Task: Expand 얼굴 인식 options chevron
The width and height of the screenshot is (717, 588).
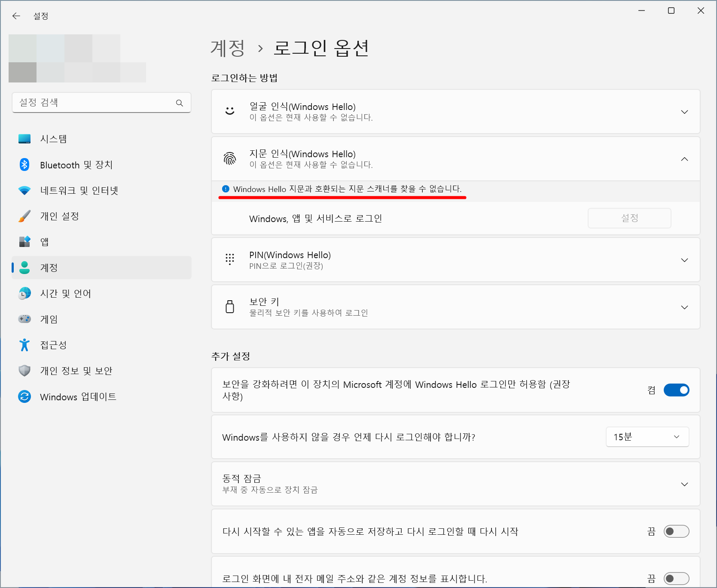Action: (684, 112)
